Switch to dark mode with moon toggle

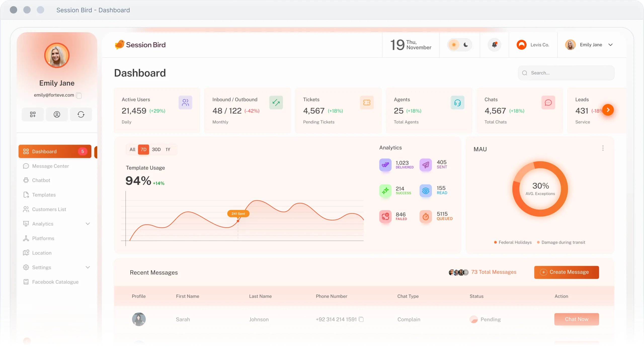point(466,45)
